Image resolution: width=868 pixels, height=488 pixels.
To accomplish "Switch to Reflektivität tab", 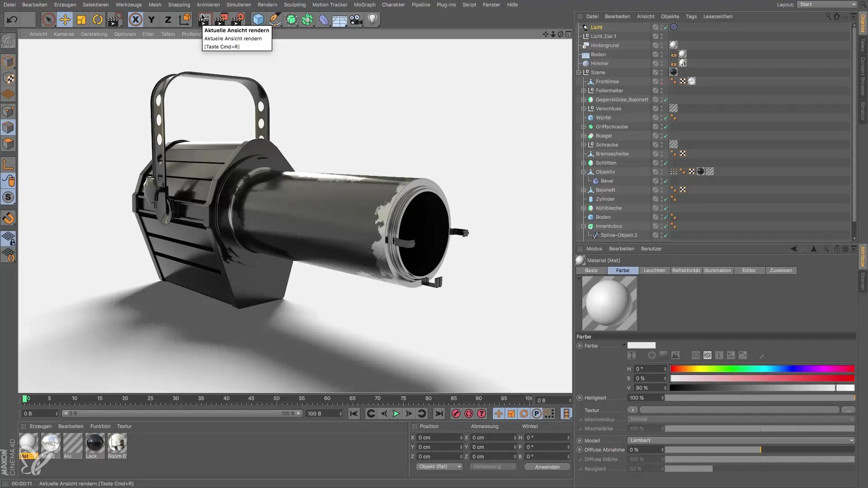I will coord(686,270).
